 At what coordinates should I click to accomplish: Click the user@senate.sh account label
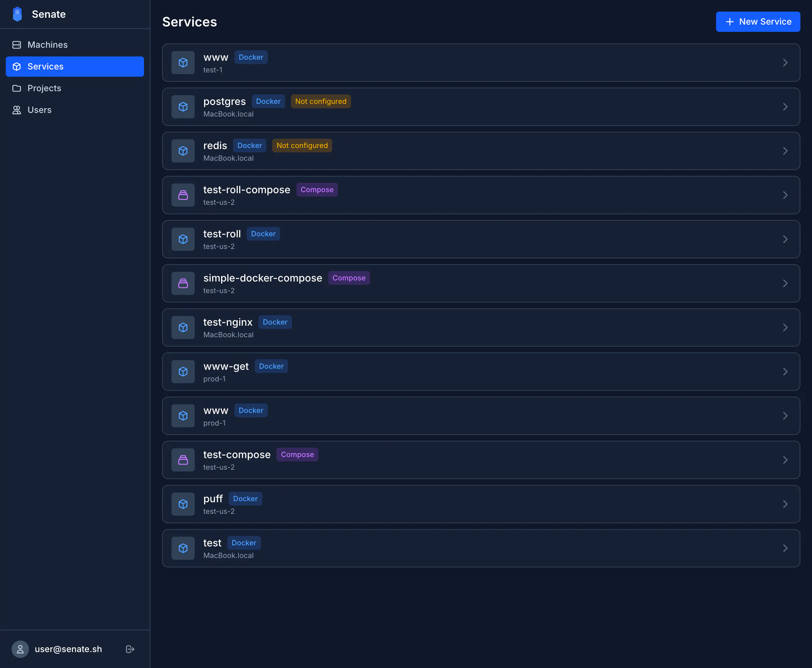point(68,649)
